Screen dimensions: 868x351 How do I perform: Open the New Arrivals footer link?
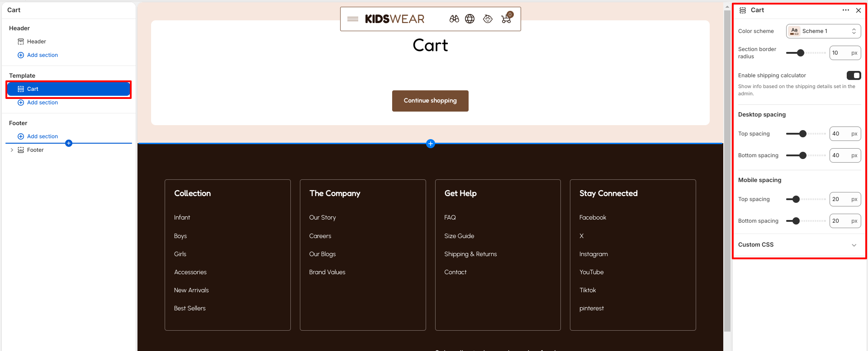pos(191,290)
